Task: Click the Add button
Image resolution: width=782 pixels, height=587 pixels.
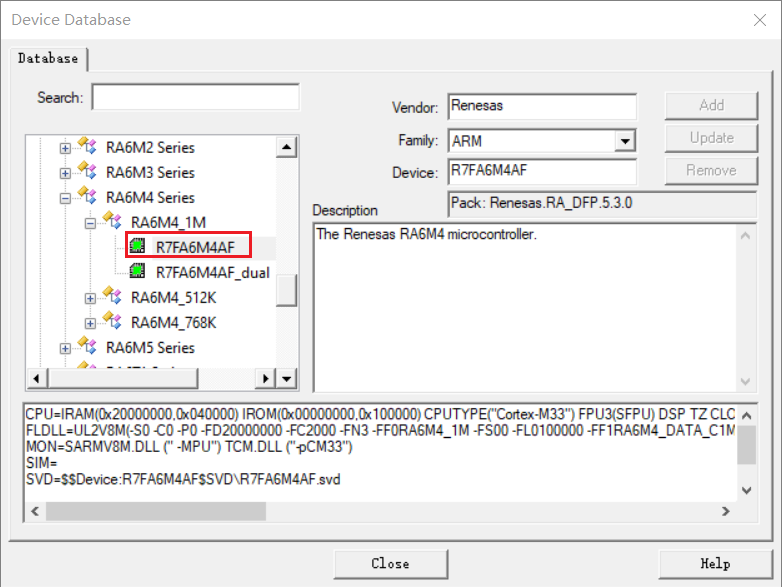Action: tap(711, 105)
